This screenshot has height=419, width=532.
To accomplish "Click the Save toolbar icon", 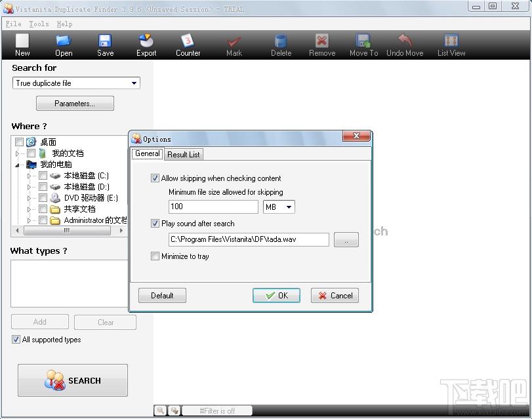I will (x=105, y=41).
